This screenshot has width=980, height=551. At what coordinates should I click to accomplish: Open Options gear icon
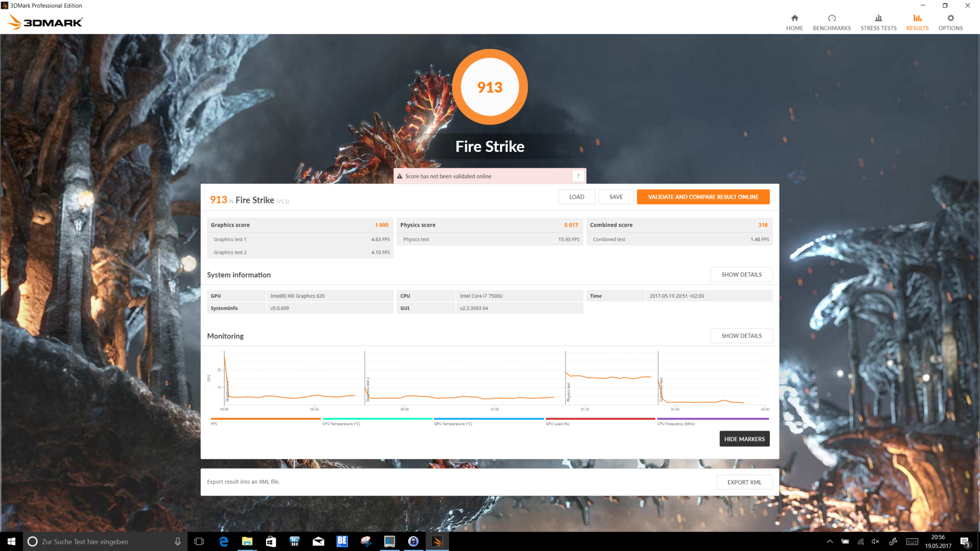point(950,18)
